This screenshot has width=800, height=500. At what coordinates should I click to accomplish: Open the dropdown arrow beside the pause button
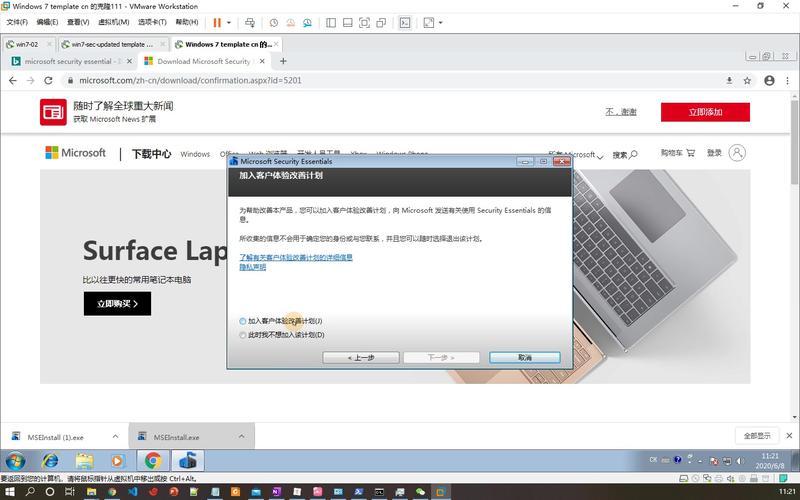(229, 22)
